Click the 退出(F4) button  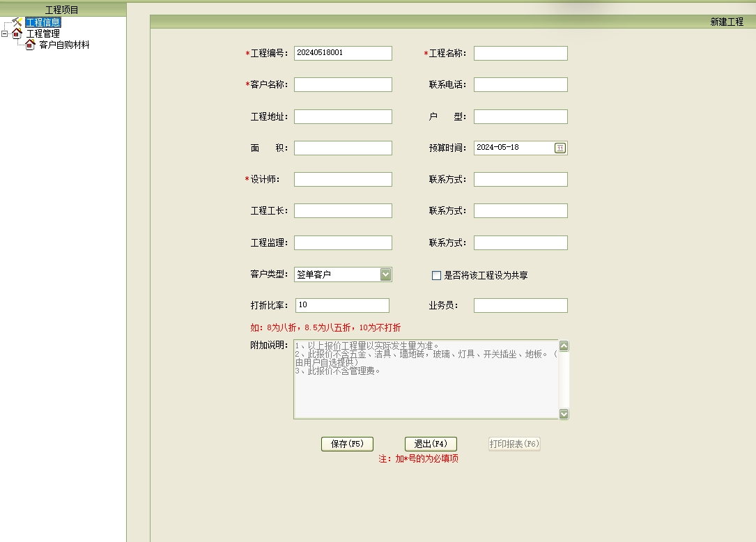(x=431, y=444)
